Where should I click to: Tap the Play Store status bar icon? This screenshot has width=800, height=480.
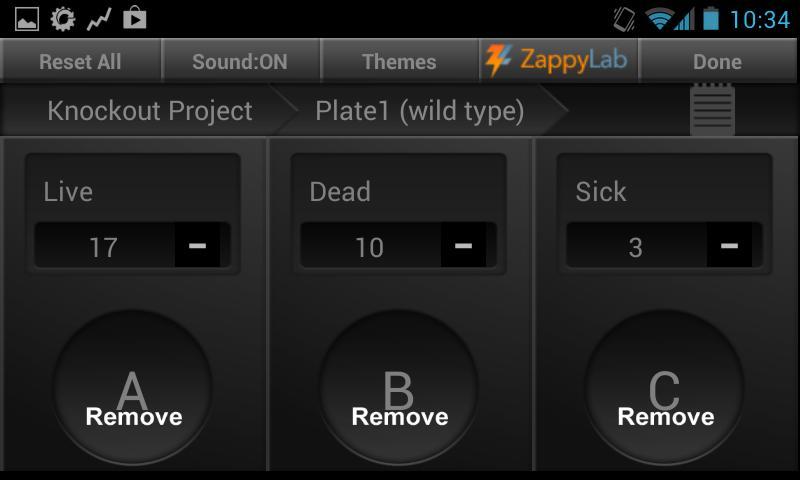[x=134, y=18]
